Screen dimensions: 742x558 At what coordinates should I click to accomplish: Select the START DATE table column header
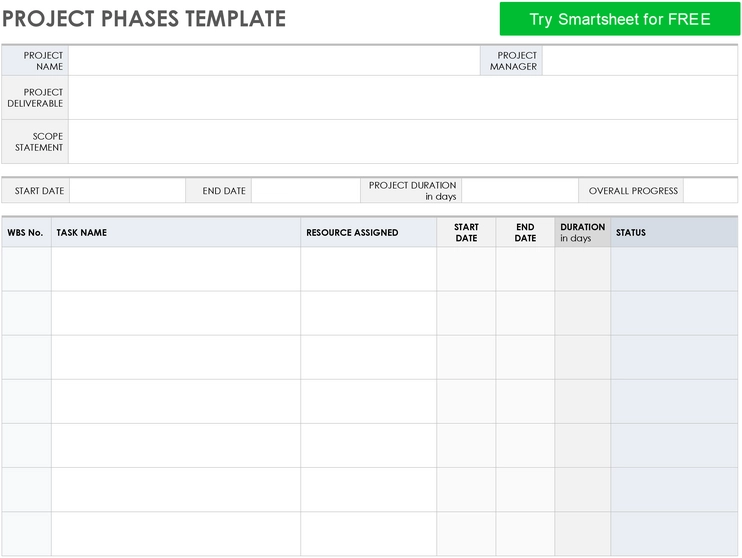[x=466, y=232]
